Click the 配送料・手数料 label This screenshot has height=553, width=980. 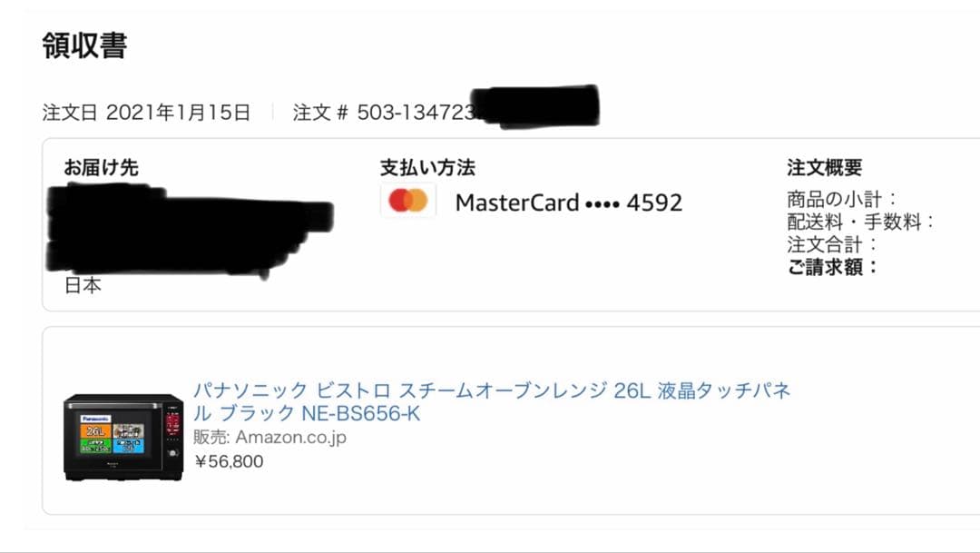(860, 222)
